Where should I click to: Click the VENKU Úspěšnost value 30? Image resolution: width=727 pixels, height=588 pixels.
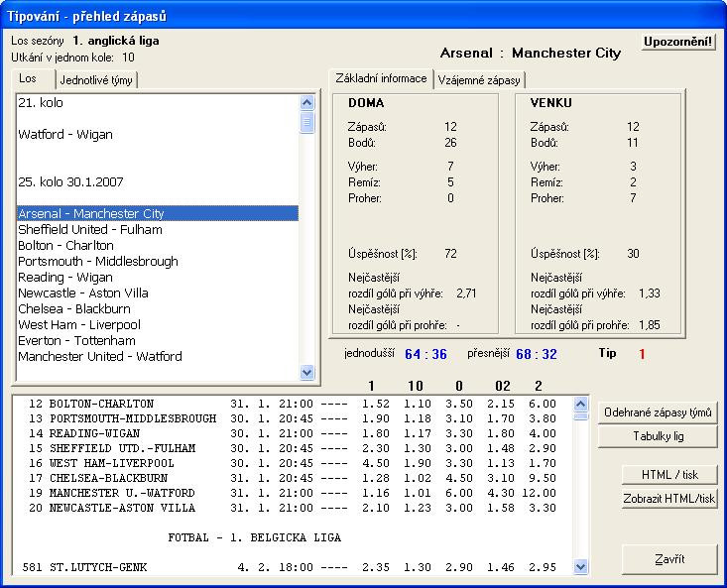[633, 254]
